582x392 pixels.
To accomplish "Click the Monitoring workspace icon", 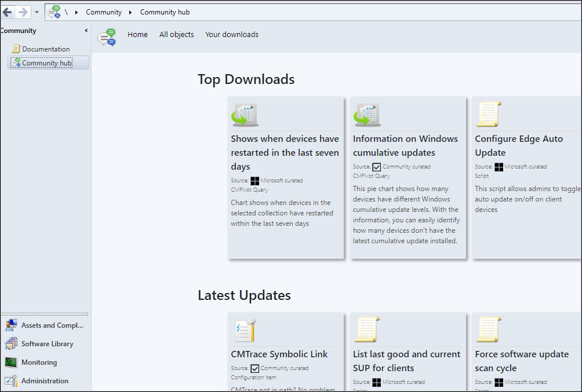I will (11, 362).
